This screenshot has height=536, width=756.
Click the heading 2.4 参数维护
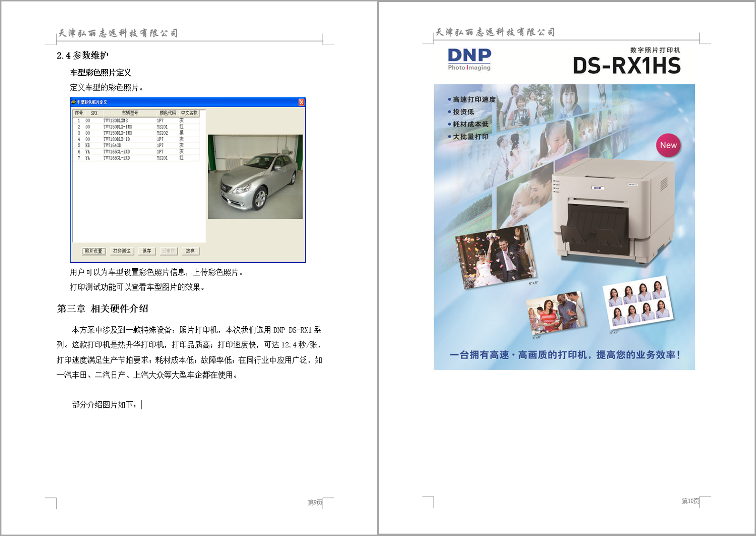click(82, 55)
